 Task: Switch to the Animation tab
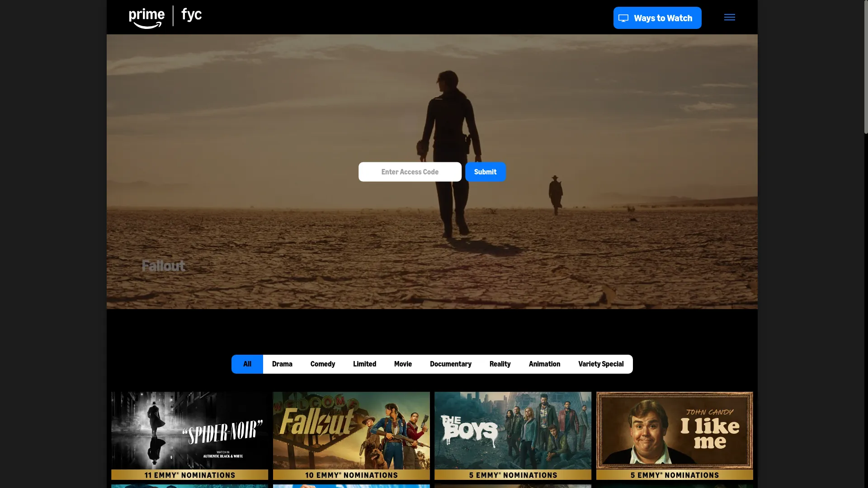click(544, 364)
